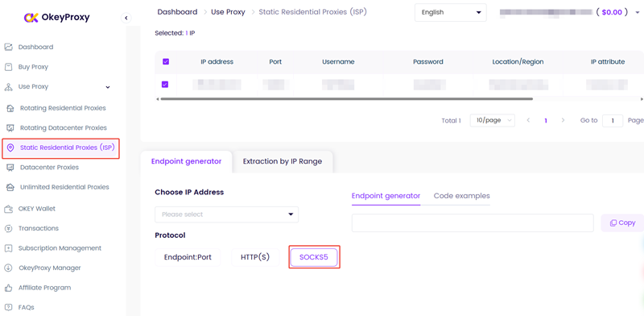Viewport: 644px width, 316px height.
Task: Click page number 1 in pagination
Action: 546,121
